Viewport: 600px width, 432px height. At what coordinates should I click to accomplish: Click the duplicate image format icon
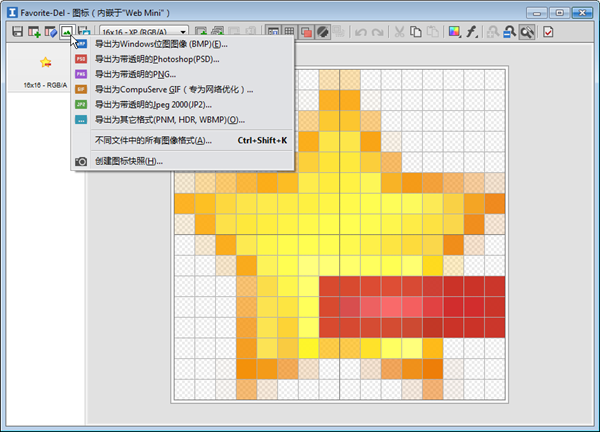point(217,32)
